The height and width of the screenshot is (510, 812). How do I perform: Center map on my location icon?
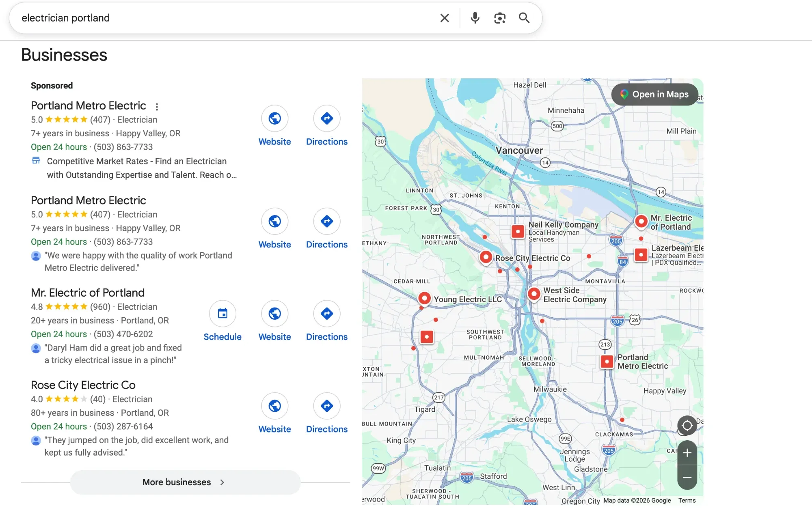(687, 426)
